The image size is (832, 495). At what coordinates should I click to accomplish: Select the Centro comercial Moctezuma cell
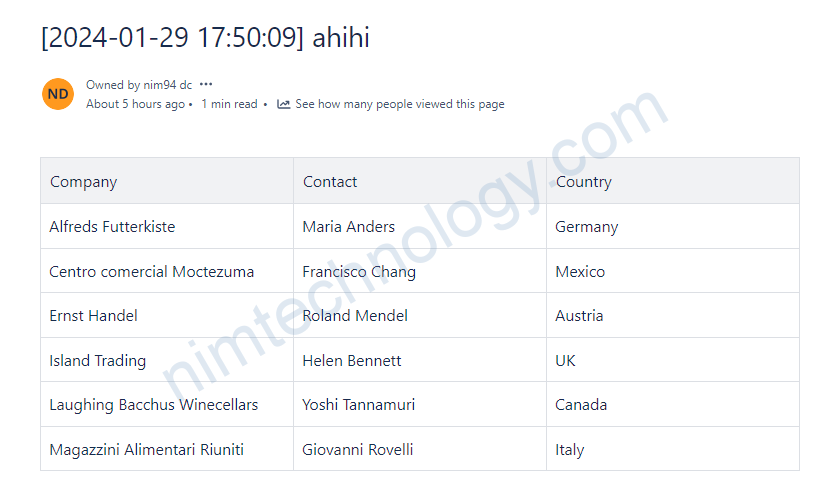click(152, 272)
